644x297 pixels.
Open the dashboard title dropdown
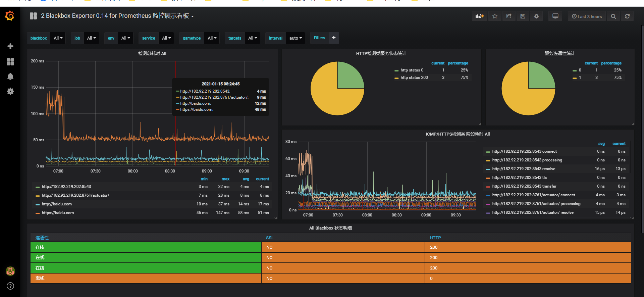[x=117, y=16]
